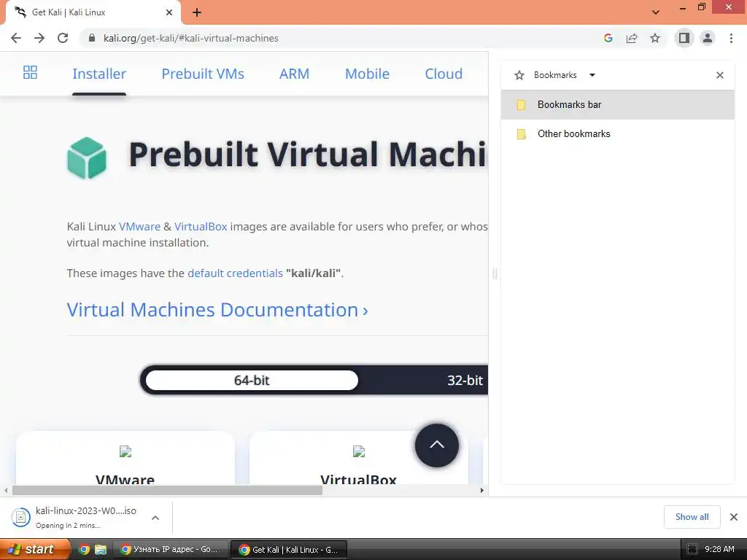This screenshot has height=560, width=747.
Task: Follow the VirtualBox link in paragraph
Action: click(x=201, y=227)
